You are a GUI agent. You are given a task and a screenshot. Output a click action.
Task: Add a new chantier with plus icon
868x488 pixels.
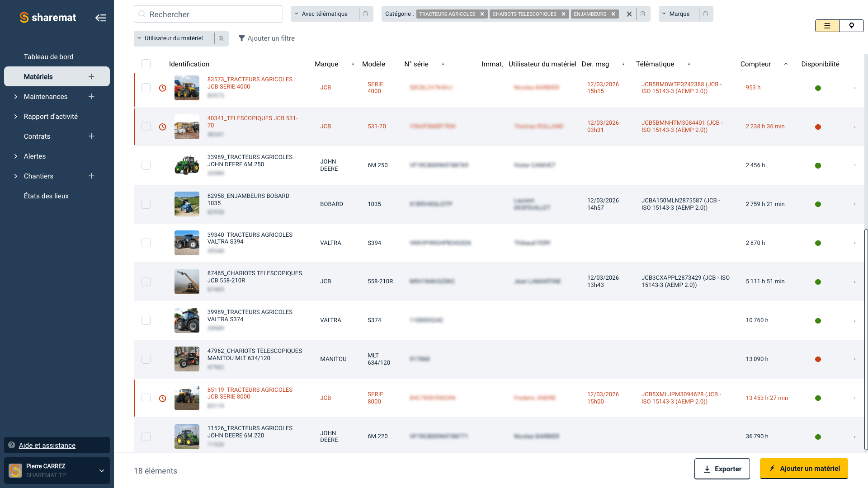(x=91, y=176)
